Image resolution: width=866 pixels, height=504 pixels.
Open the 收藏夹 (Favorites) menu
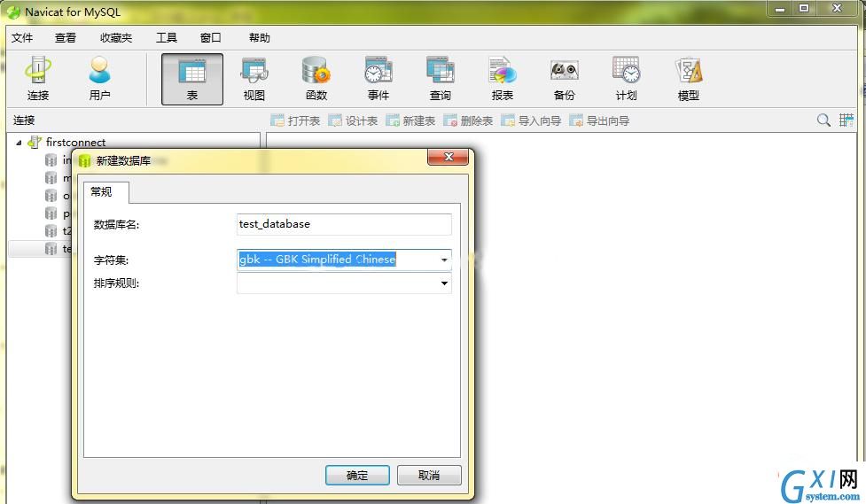[x=116, y=37]
